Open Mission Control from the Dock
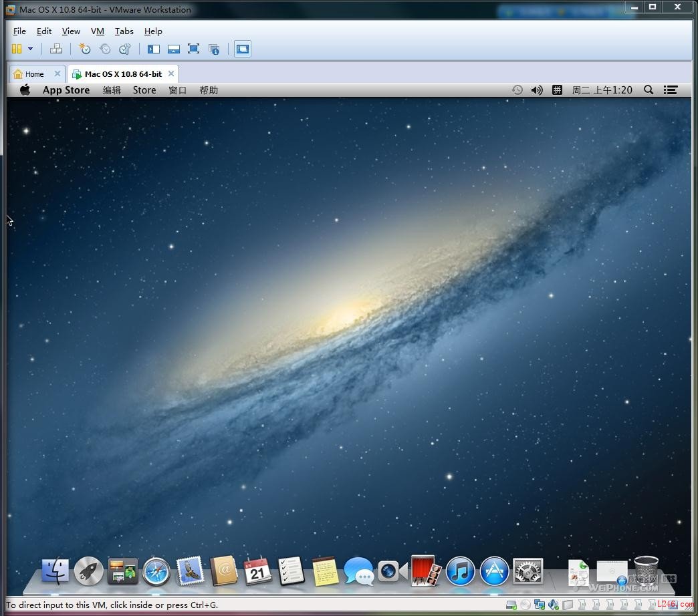Screen dimensions: 698x616 (122, 571)
